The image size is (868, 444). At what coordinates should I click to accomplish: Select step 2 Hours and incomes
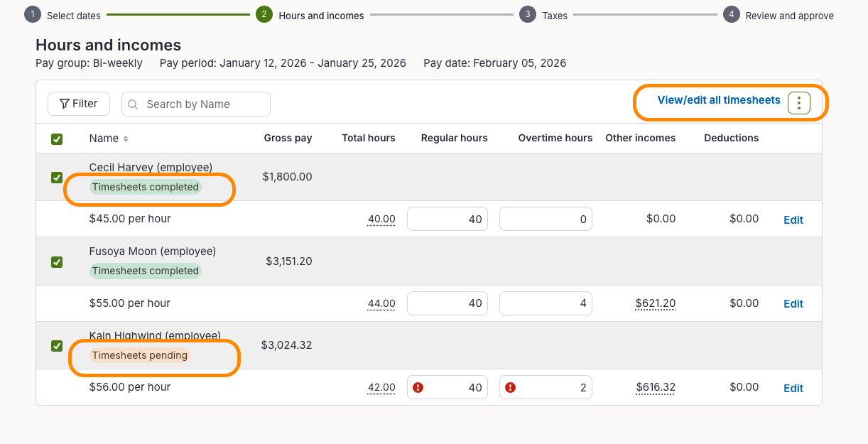point(310,15)
